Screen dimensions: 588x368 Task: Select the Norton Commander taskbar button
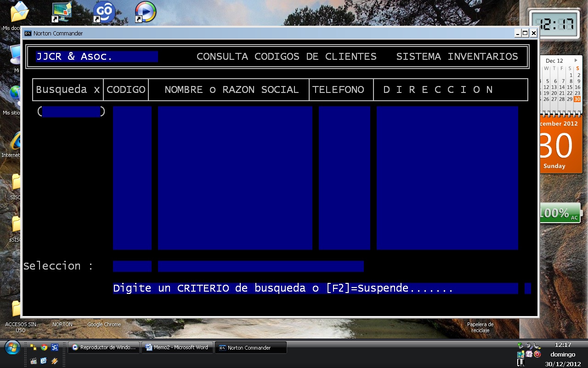point(251,348)
